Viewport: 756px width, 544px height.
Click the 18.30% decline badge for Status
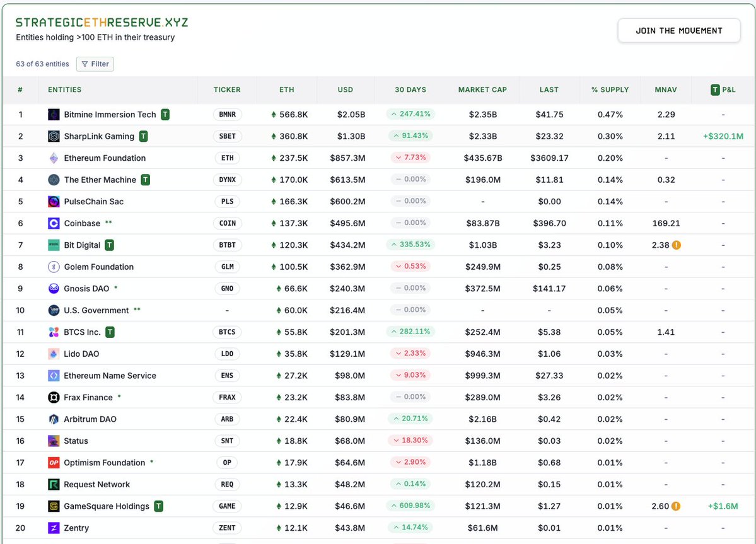410,441
